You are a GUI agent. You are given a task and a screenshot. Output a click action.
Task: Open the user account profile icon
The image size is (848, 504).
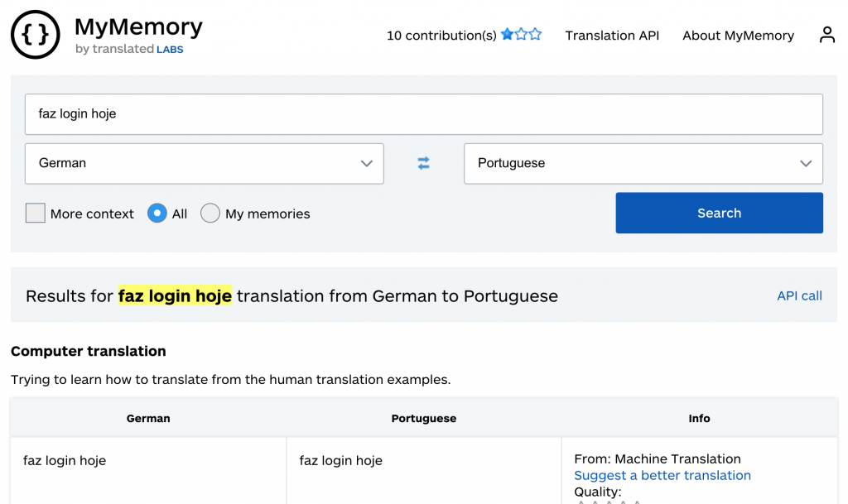click(x=826, y=35)
